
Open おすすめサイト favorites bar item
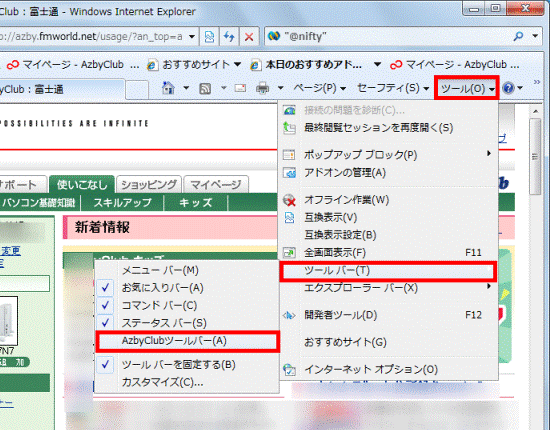coord(194,65)
